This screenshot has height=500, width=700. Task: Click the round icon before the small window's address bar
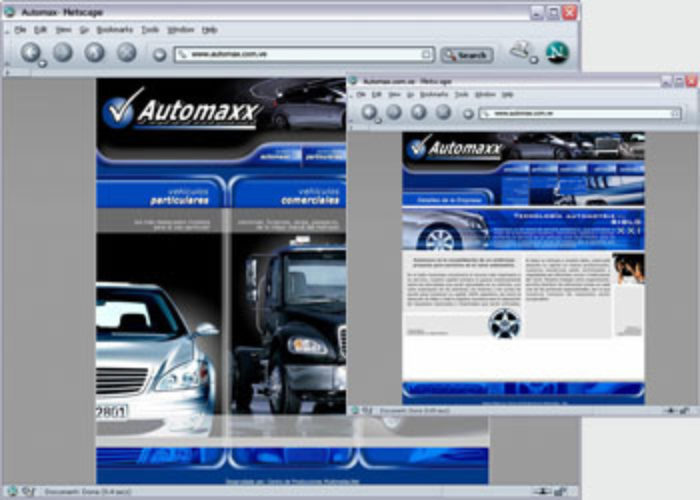tap(468, 114)
